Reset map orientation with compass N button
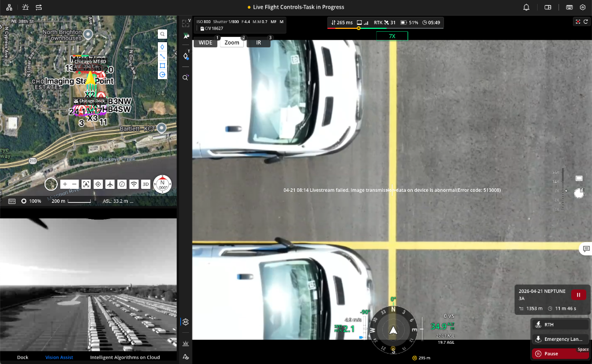Screen dimensions: 592x364 [162, 184]
